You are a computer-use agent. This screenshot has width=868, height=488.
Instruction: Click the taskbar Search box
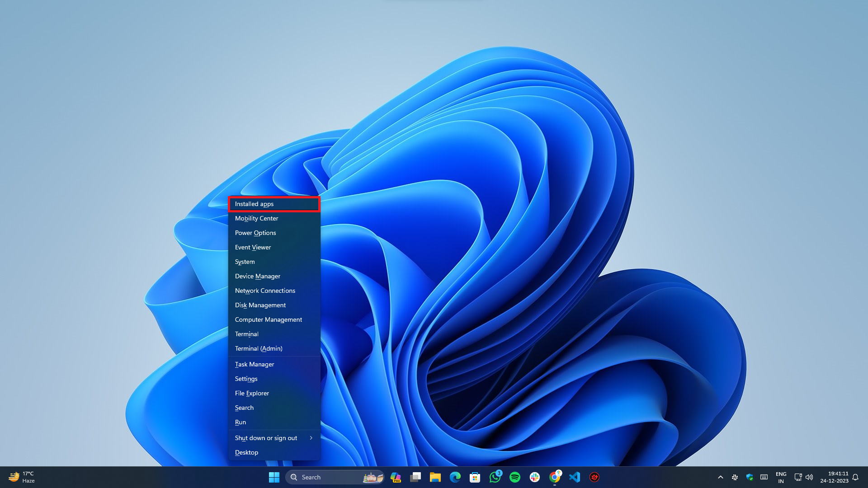pyautogui.click(x=335, y=477)
